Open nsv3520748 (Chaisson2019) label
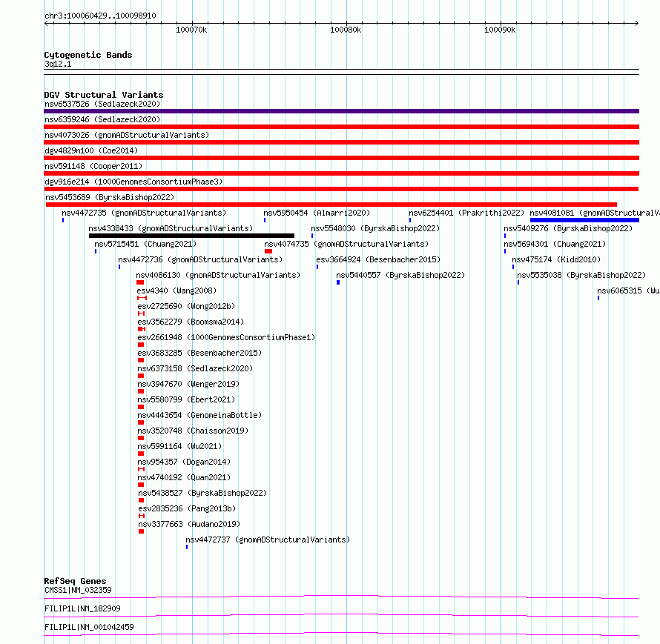 (x=193, y=431)
